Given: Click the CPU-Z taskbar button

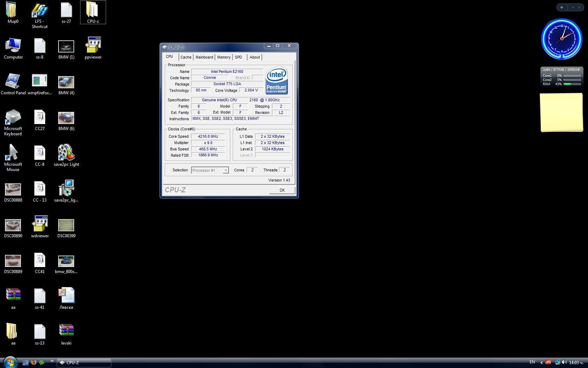Looking at the screenshot, I should click(84, 363).
